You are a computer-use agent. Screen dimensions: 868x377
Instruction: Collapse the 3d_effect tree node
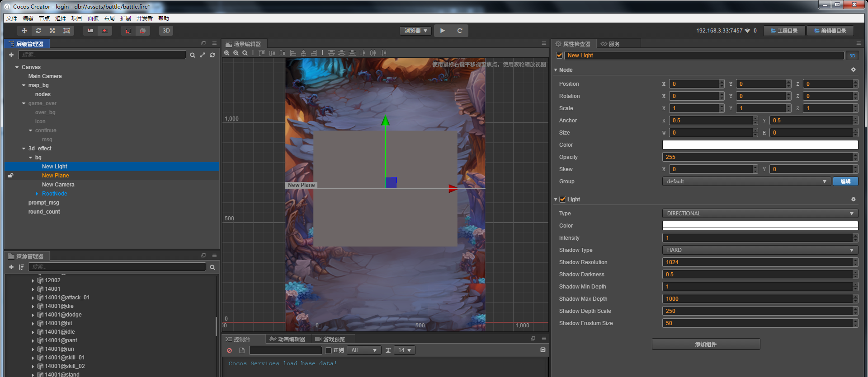pyautogui.click(x=24, y=149)
